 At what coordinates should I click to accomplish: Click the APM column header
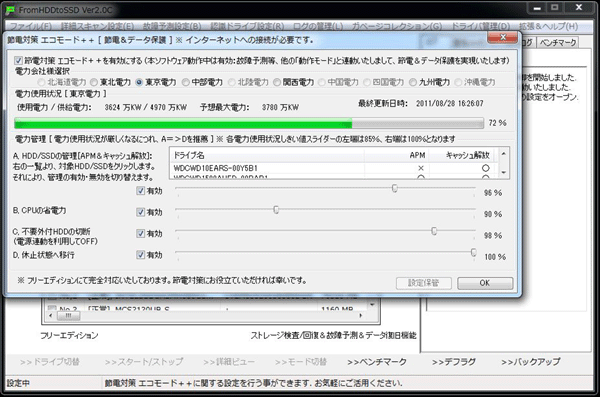[x=396, y=155]
